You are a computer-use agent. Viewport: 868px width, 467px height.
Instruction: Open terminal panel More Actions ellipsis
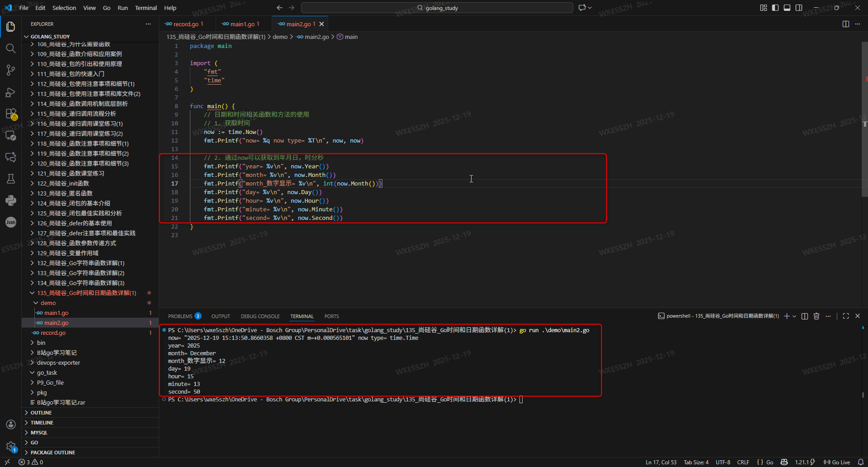click(828, 316)
